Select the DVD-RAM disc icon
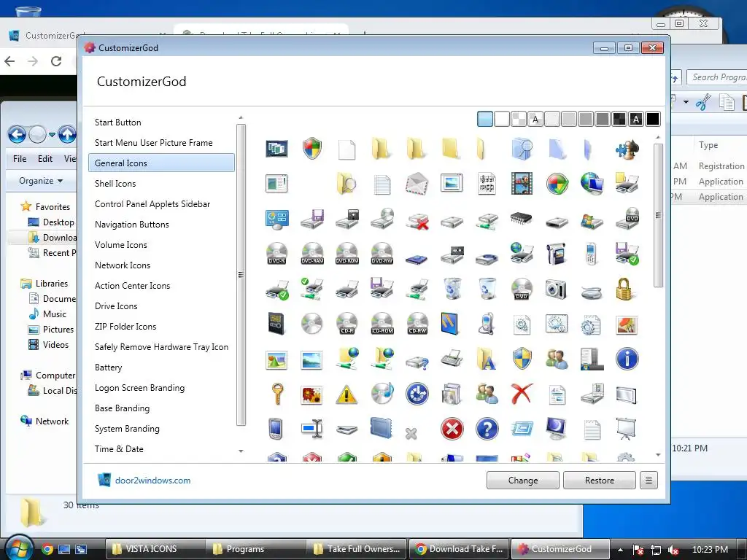The image size is (747, 560). coord(312,253)
